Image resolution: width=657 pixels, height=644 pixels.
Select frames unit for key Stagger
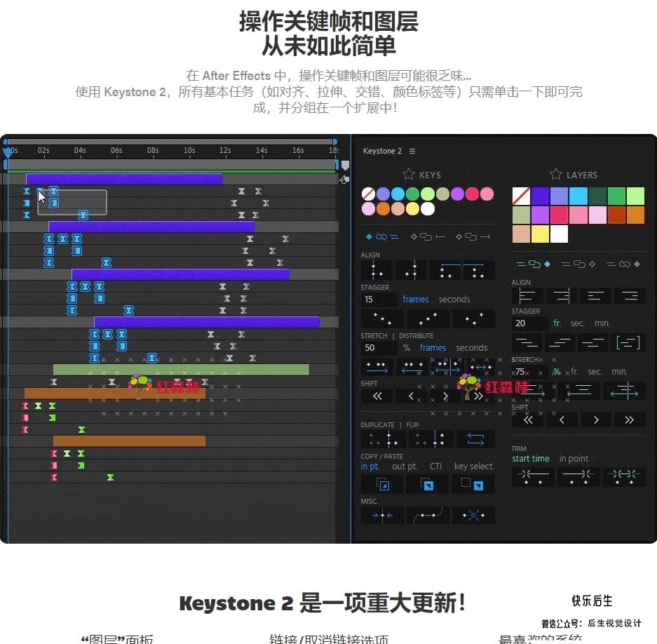pyautogui.click(x=416, y=299)
